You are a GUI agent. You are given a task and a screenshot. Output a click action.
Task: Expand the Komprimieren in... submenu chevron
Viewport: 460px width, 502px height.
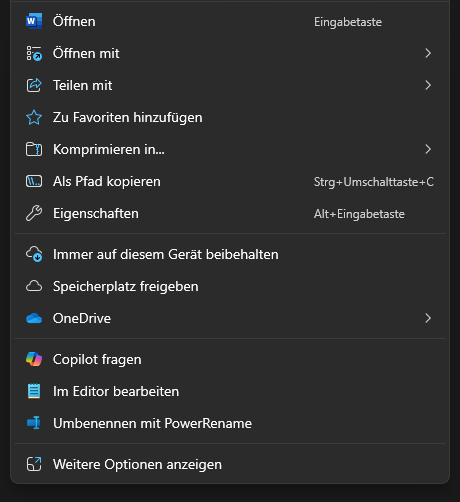point(428,149)
